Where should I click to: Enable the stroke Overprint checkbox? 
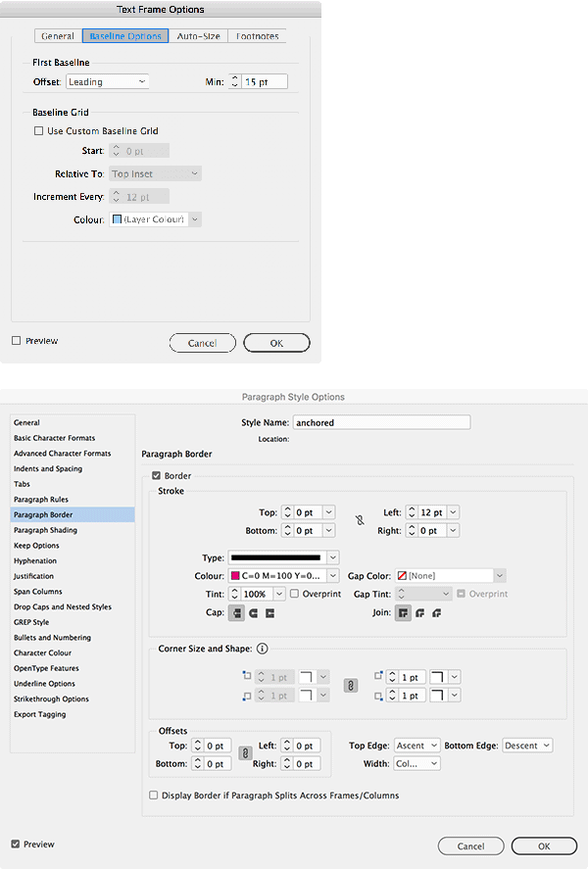295,594
